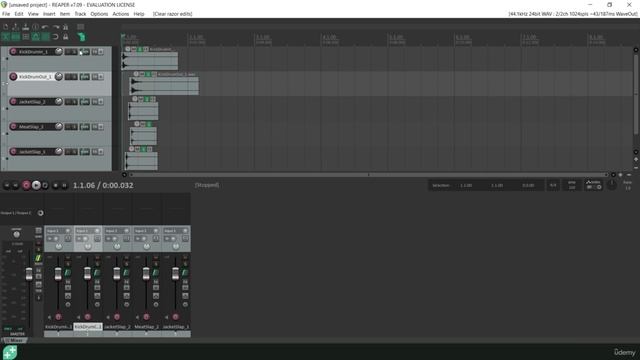
Task: Click the playback rate knob
Action: click(x=611, y=185)
